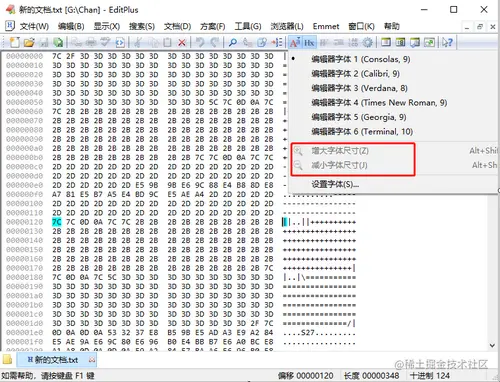Click the document icon left of 文件(W)
The width and height of the screenshot is (500, 382).
coord(10,26)
